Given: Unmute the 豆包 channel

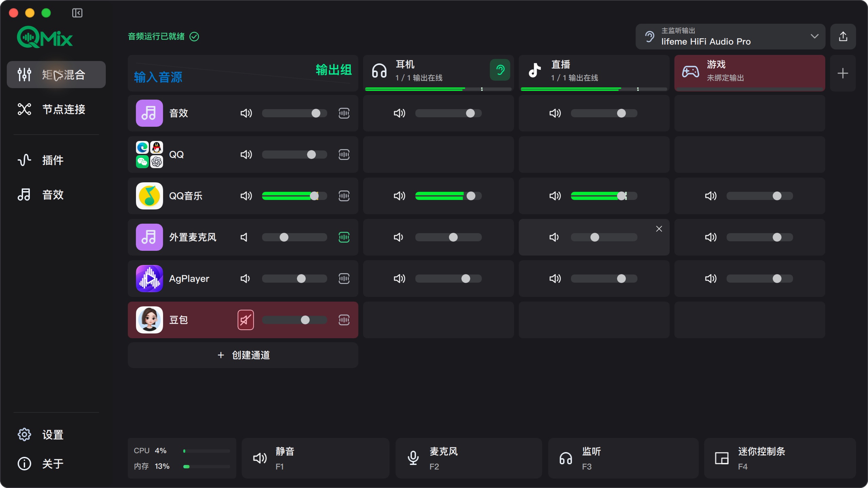Looking at the screenshot, I should 246,320.
